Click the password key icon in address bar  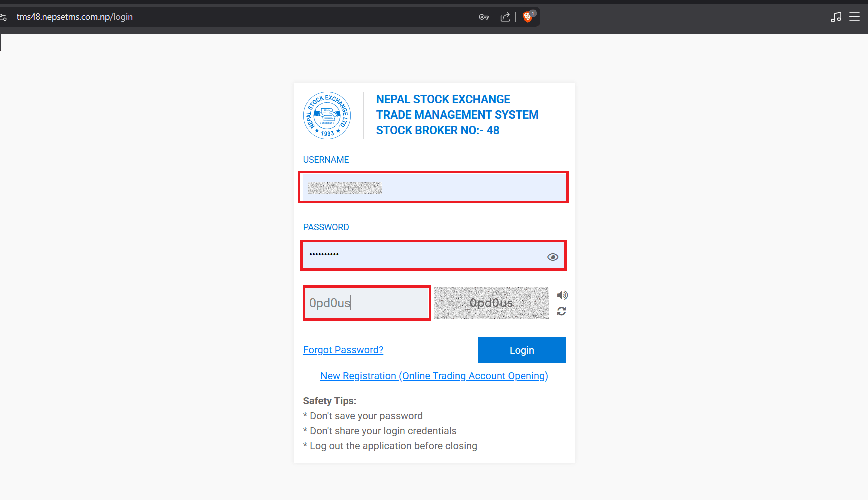484,17
